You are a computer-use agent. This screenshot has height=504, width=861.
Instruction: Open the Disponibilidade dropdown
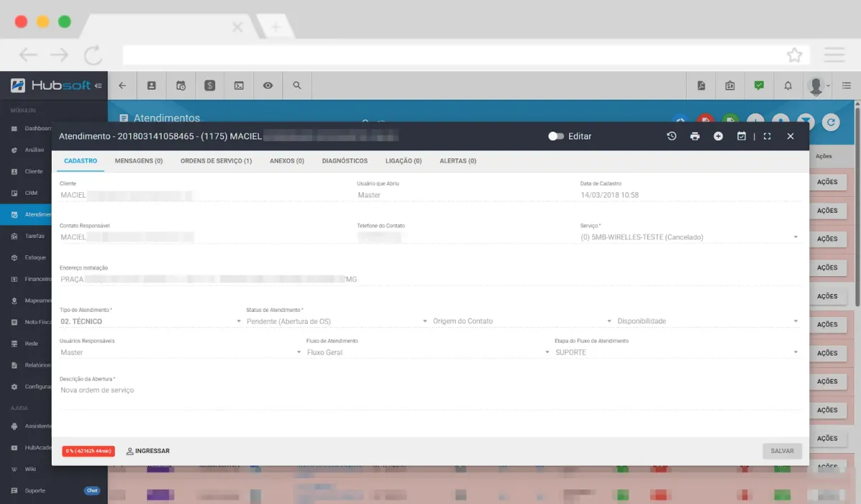pos(708,321)
